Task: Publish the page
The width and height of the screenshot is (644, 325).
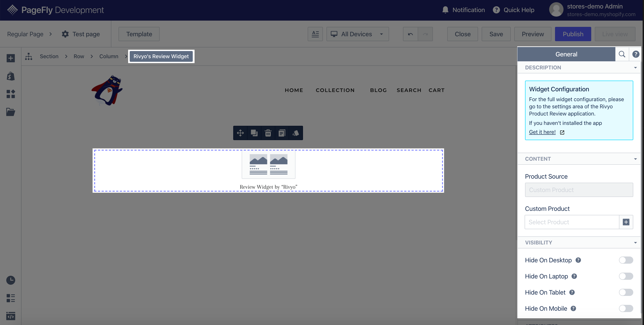Action: (573, 34)
